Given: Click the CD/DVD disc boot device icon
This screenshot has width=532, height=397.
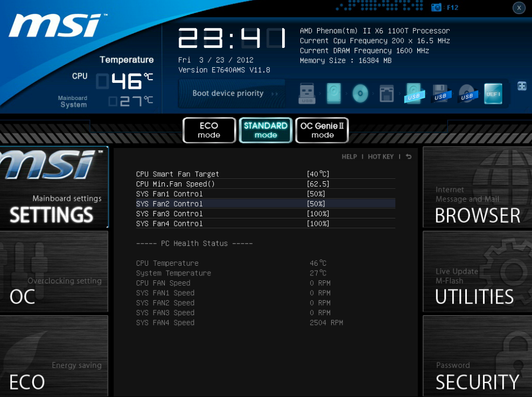Looking at the screenshot, I should click(x=360, y=94).
